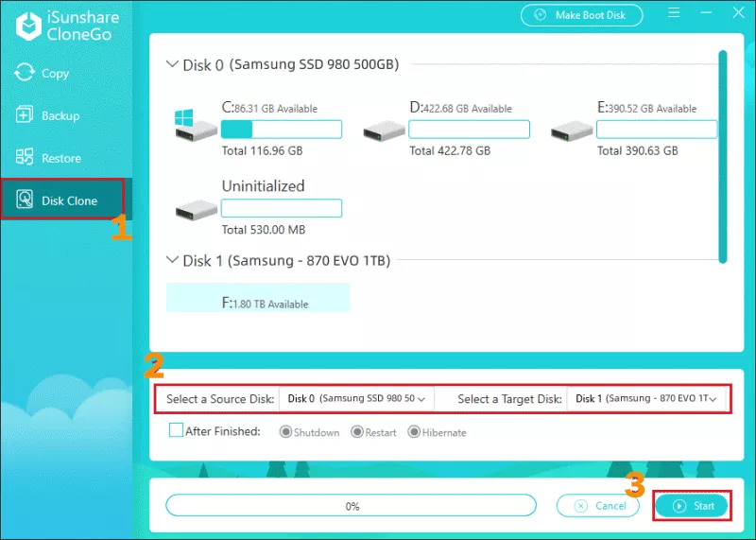Select the D: drive icon
This screenshot has height=540, width=756.
(385, 131)
